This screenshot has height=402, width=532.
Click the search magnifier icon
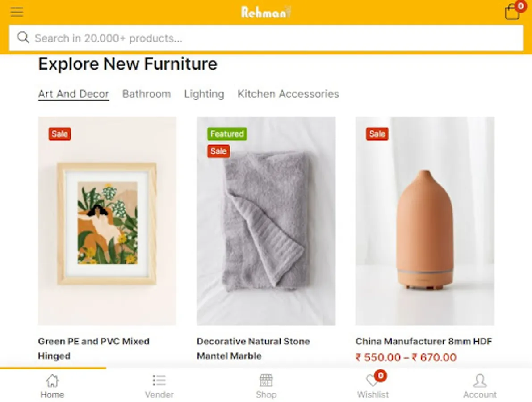[23, 38]
